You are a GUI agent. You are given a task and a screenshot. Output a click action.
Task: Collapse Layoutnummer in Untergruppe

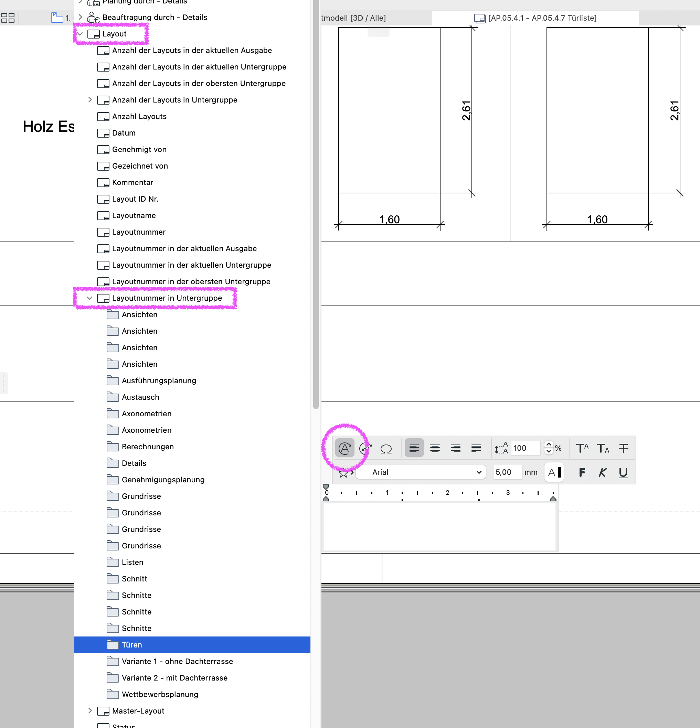click(x=89, y=298)
